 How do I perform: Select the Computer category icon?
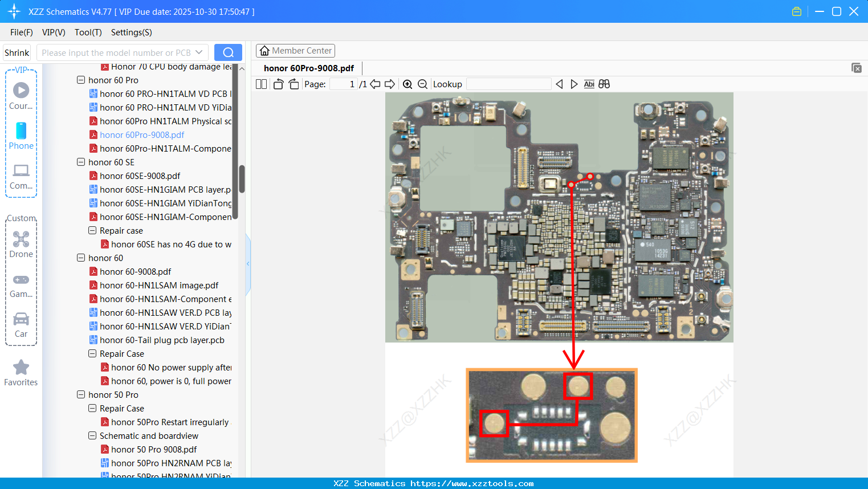[21, 176]
